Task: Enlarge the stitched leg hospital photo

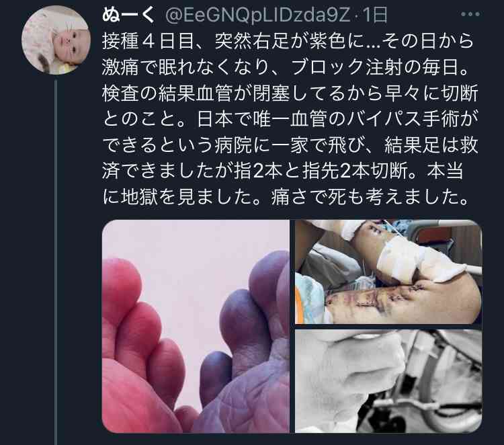Action: (x=388, y=272)
